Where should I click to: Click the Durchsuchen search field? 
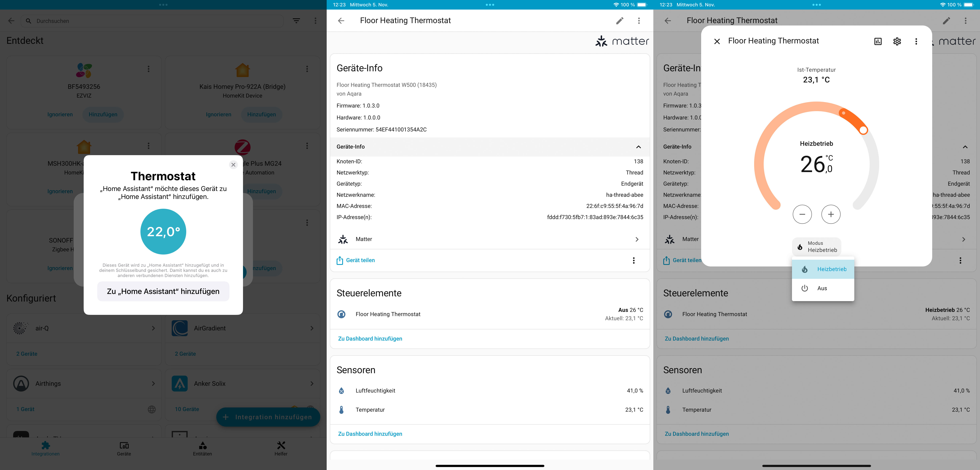pyautogui.click(x=152, y=21)
